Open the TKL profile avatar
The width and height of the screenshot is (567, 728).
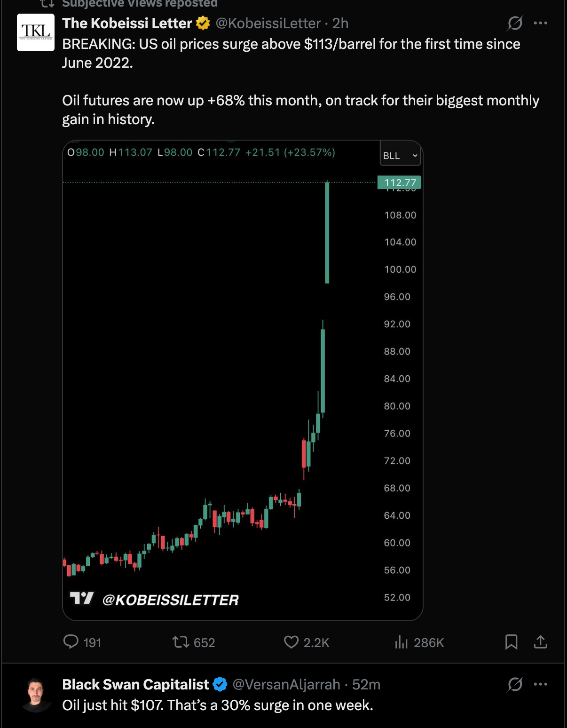pos(36,32)
